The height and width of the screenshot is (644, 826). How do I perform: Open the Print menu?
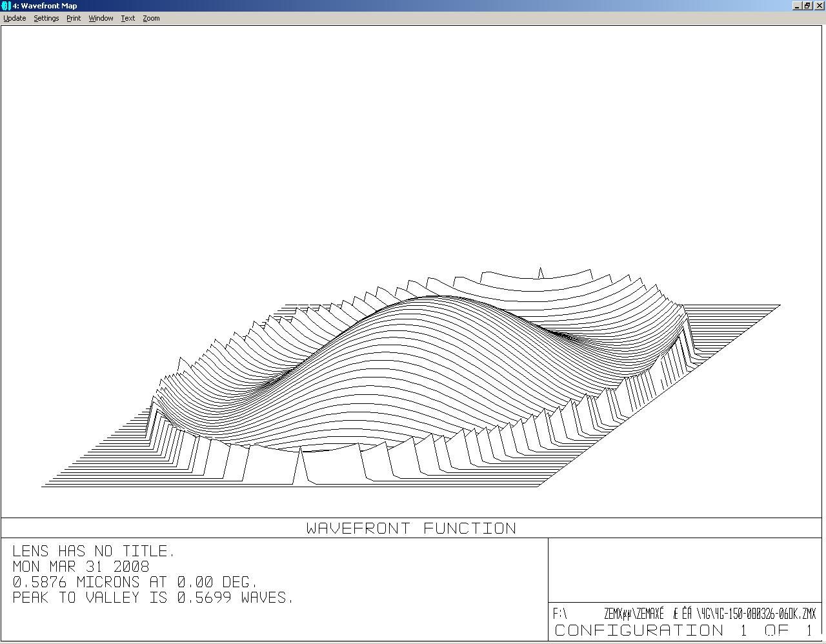[x=74, y=18]
